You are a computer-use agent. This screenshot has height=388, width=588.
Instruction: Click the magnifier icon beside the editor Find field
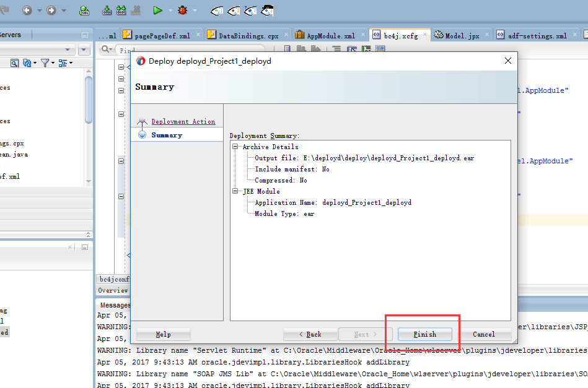tap(105, 49)
